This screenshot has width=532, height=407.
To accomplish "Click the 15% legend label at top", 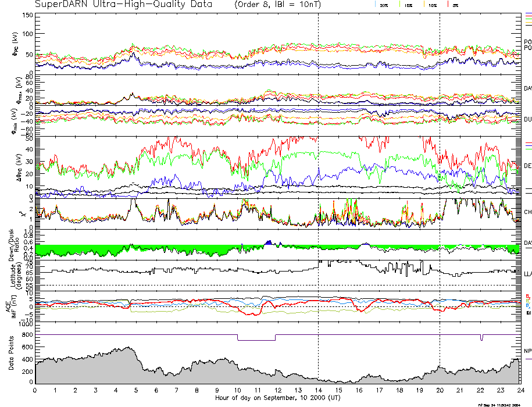I will click(408, 5).
